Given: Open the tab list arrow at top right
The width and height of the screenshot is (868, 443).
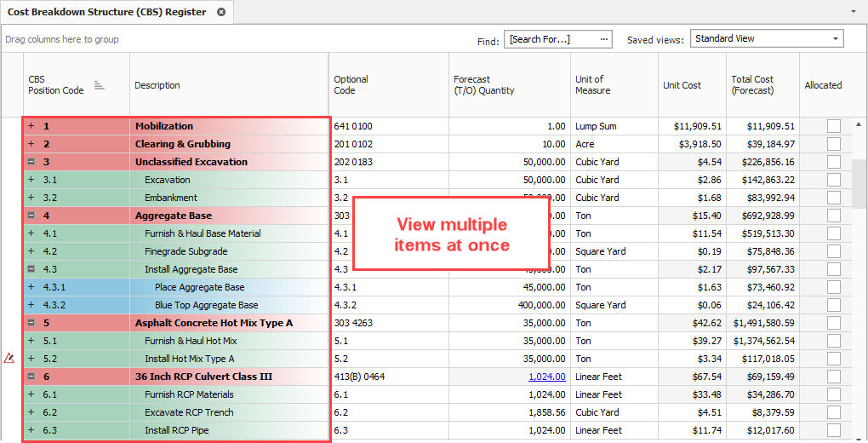Looking at the screenshot, I should tap(854, 12).
